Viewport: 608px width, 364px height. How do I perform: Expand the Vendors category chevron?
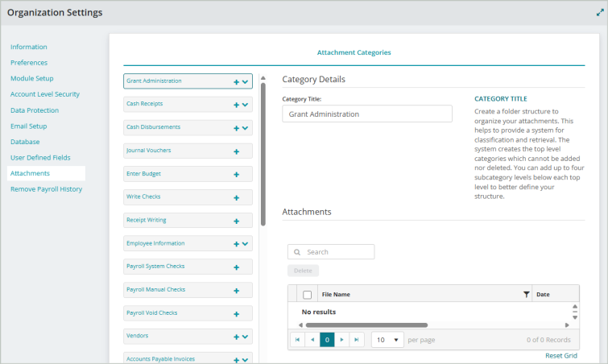click(245, 337)
